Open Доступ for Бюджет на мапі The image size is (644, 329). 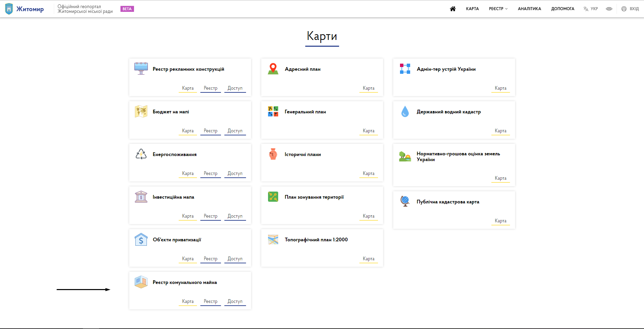coord(235,131)
